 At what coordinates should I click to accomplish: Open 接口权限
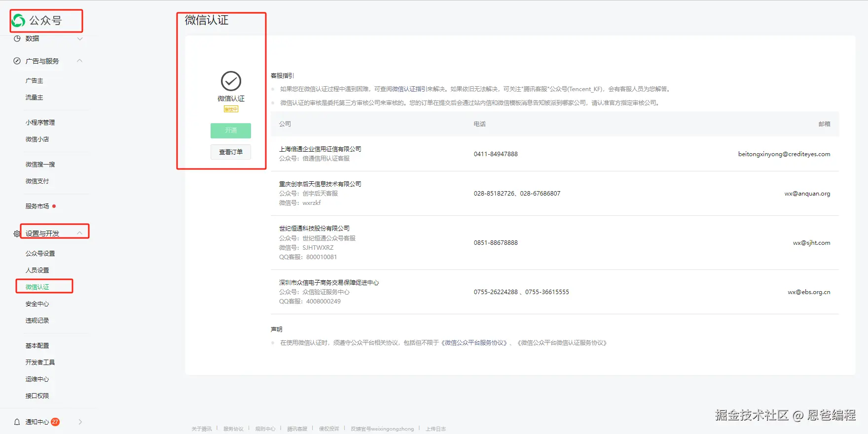click(37, 396)
